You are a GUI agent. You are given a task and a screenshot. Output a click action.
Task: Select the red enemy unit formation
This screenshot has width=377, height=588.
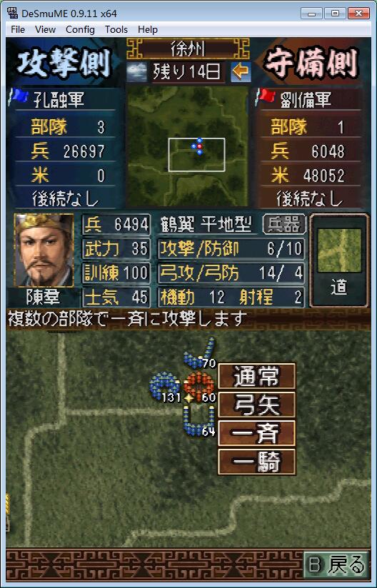tap(198, 385)
